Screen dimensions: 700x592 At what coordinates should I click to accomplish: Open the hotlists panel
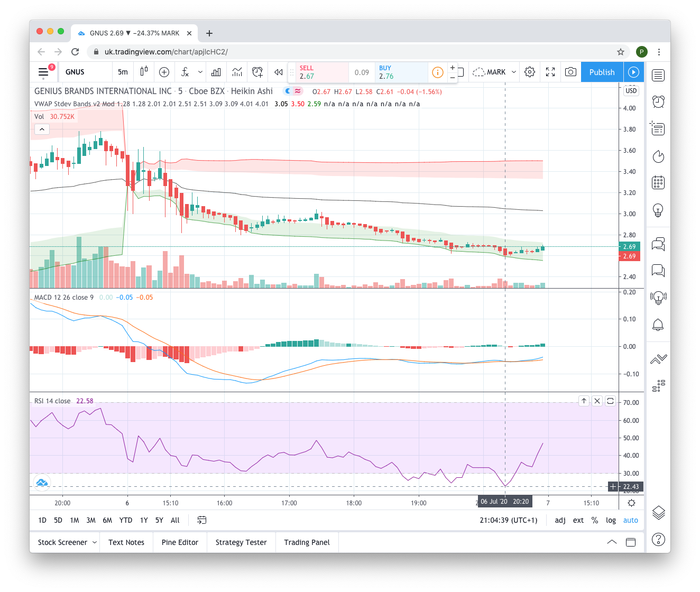(x=658, y=156)
